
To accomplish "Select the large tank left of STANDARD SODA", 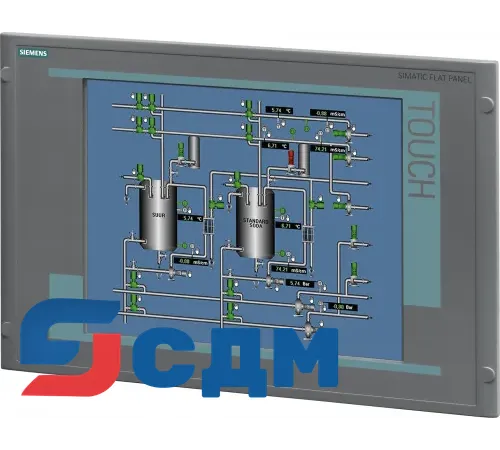I will pos(158,216).
